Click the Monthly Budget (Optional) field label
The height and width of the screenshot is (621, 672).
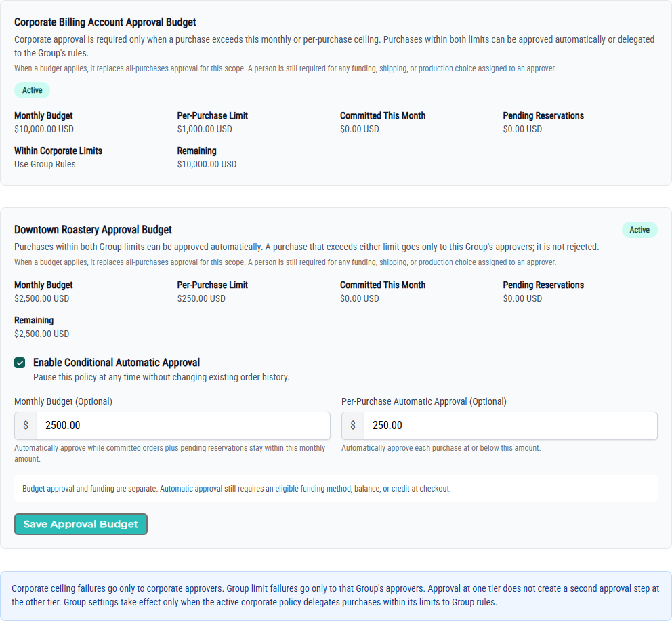64,401
